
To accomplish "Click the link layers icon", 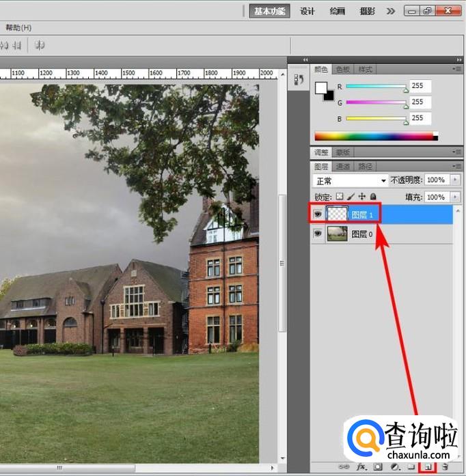I will 344,467.
